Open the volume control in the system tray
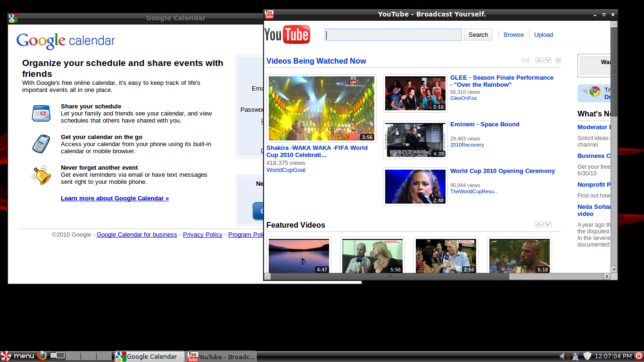This screenshot has width=644, height=362. click(x=564, y=356)
